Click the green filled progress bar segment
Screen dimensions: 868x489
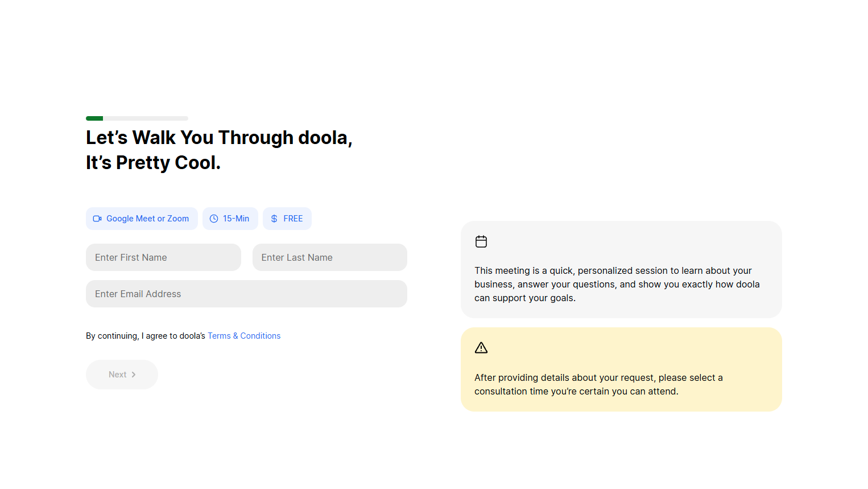94,118
